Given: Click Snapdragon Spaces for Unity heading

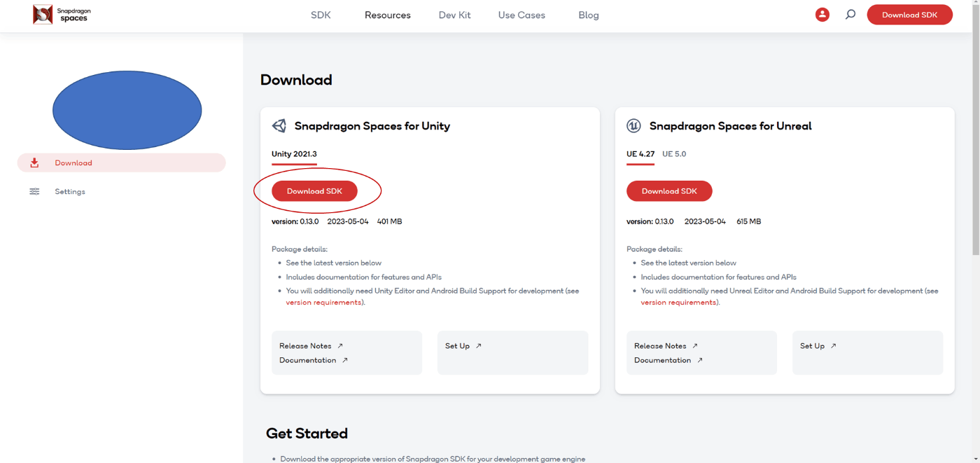Looking at the screenshot, I should pos(372,126).
